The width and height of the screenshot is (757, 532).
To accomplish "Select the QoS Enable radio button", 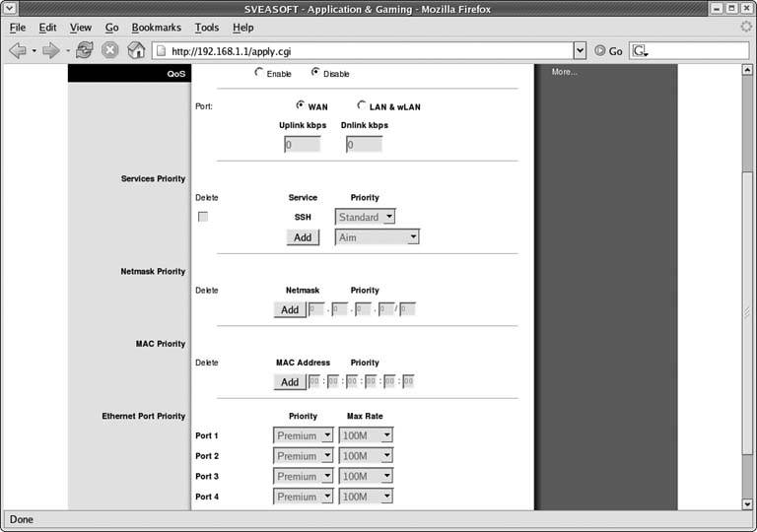I will pos(259,73).
